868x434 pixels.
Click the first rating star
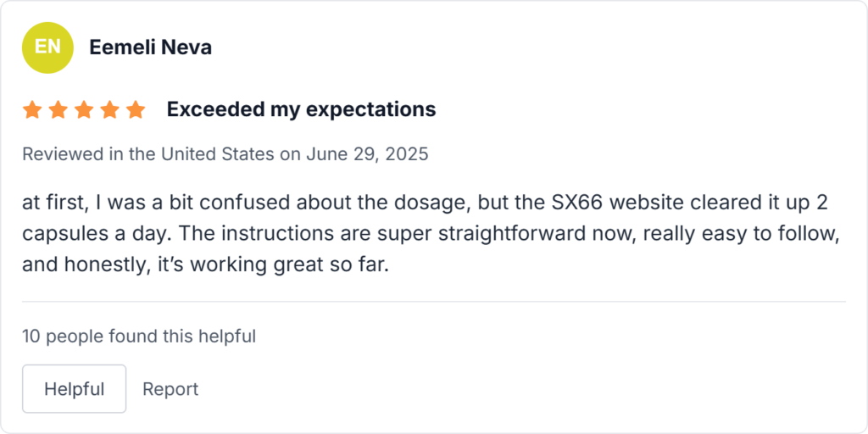32,110
